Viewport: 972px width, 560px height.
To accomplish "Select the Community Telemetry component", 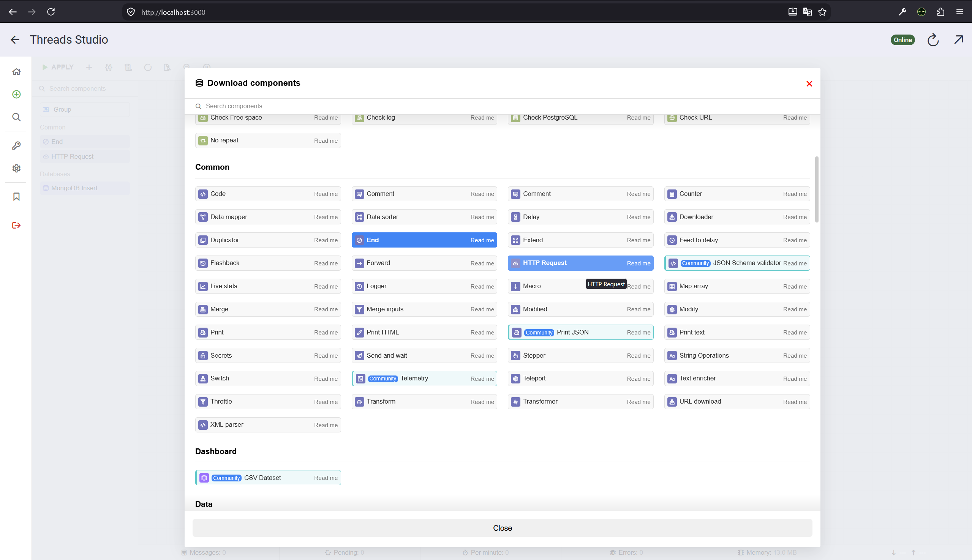I will 424,379.
